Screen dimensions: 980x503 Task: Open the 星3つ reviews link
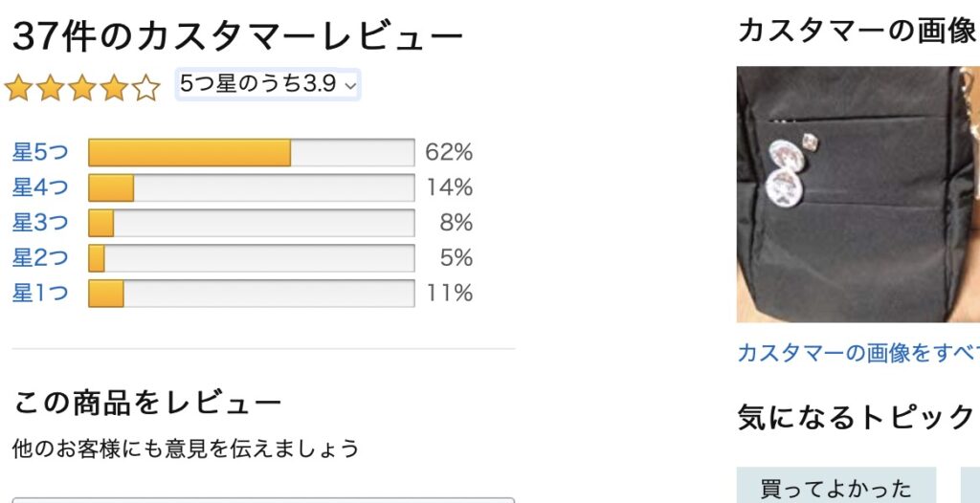pyautogui.click(x=40, y=223)
